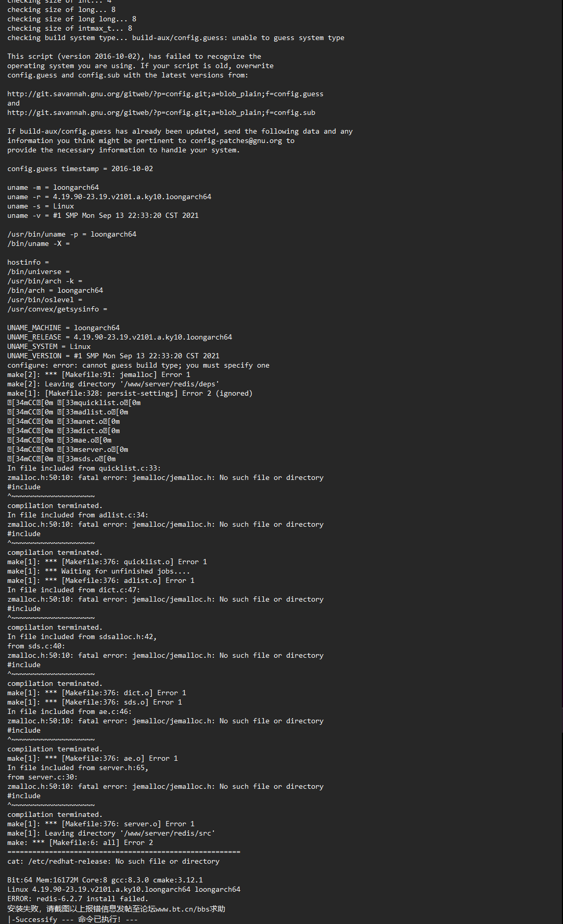563x924 pixels.
Task: Click the '/etc/redhat-release' not found message
Action: (113, 862)
